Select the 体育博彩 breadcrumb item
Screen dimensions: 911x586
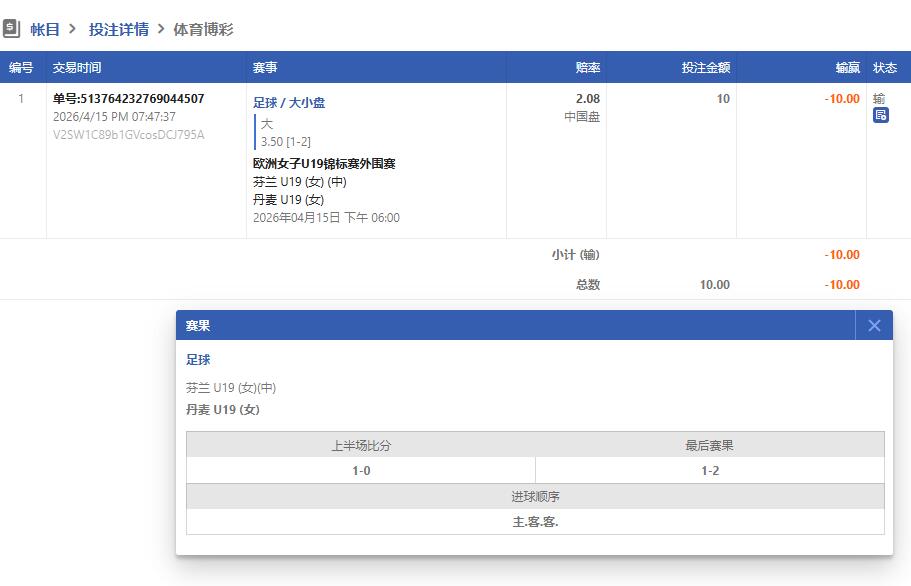[x=203, y=29]
